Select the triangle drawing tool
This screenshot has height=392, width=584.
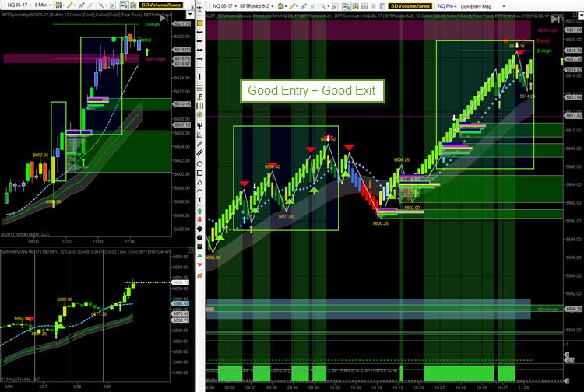199,182
